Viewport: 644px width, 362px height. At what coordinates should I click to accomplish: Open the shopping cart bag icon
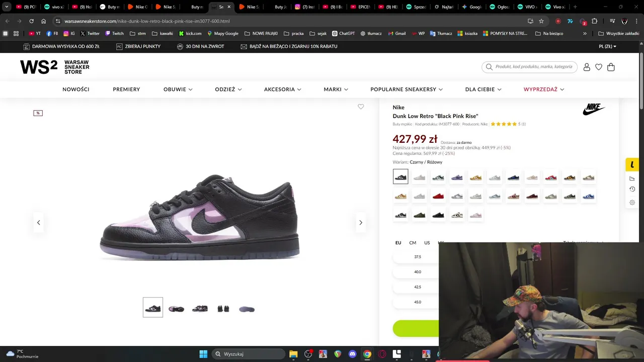(x=611, y=67)
